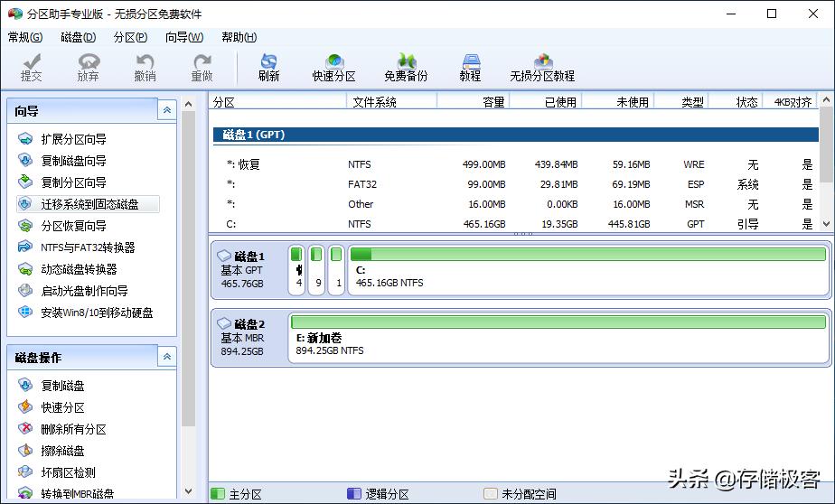
Task: Click the 逻辑分区 legend swatch
Action: (354, 493)
